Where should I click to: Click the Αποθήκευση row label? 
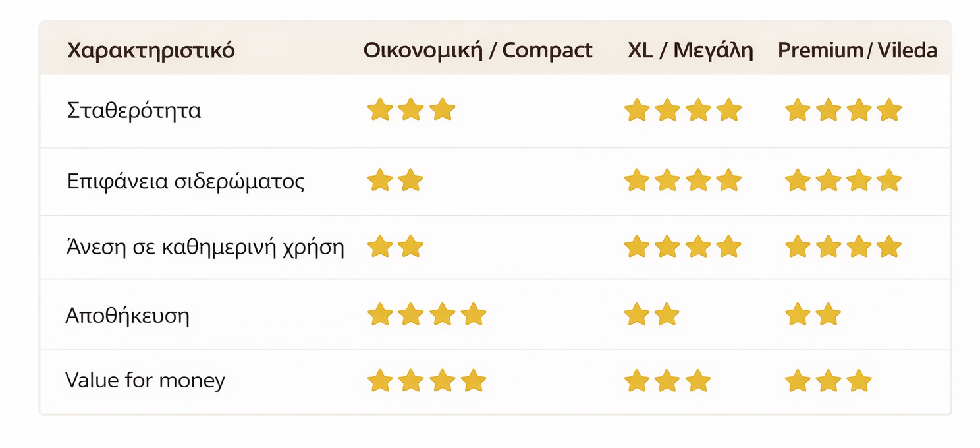pyautogui.click(x=128, y=316)
